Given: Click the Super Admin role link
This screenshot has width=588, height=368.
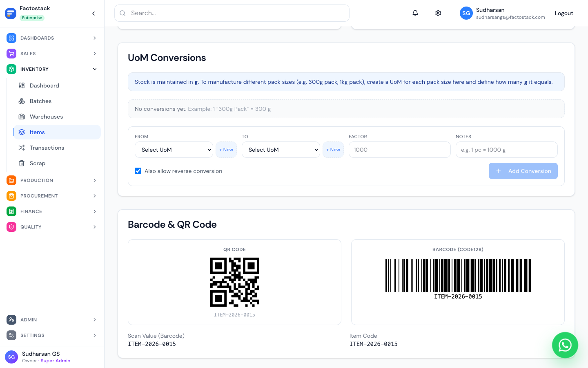Looking at the screenshot, I should [x=56, y=361].
